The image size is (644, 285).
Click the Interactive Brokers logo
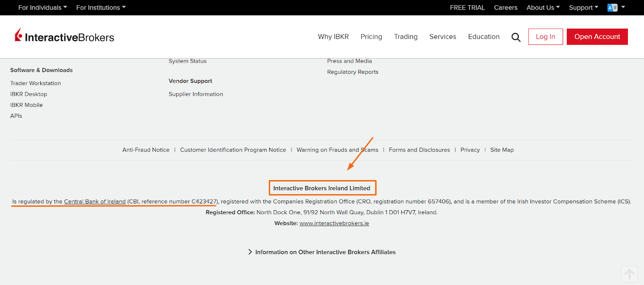[x=64, y=35]
